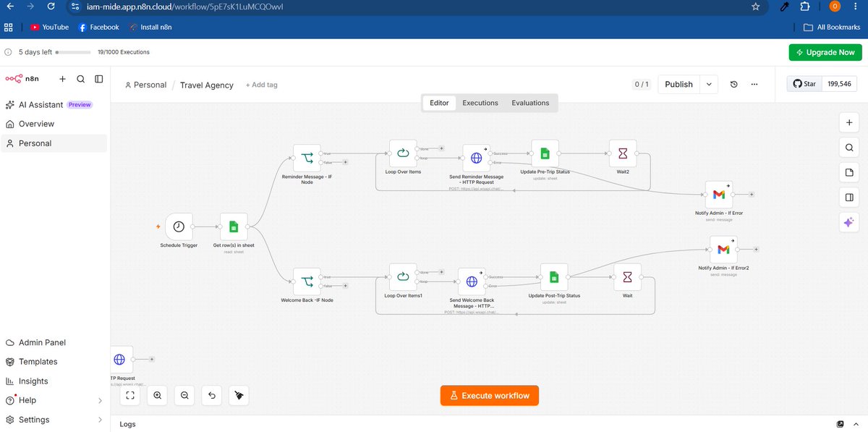Image resolution: width=868 pixels, height=432 pixels.
Task: Select the Update Pre-Trip Status sheet node
Action: [545, 153]
